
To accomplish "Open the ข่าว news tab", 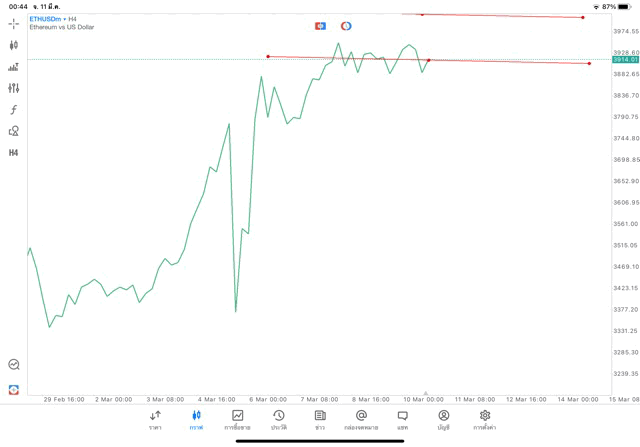I will point(320,420).
